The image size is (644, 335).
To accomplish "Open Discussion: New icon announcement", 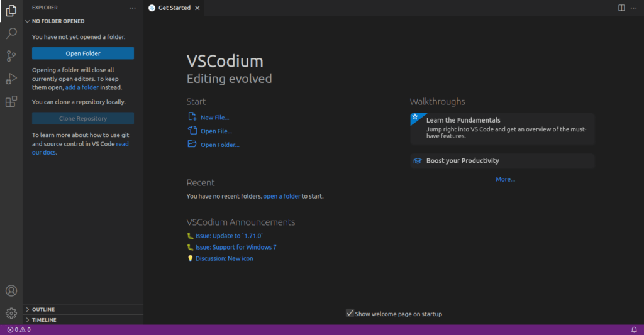I will [225, 258].
